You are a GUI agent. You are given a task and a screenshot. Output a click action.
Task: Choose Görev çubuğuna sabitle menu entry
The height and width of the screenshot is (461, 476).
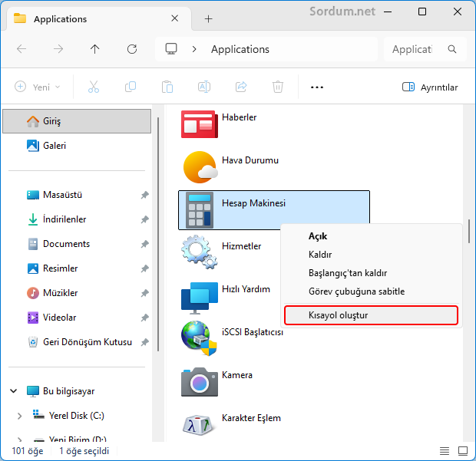click(x=356, y=291)
